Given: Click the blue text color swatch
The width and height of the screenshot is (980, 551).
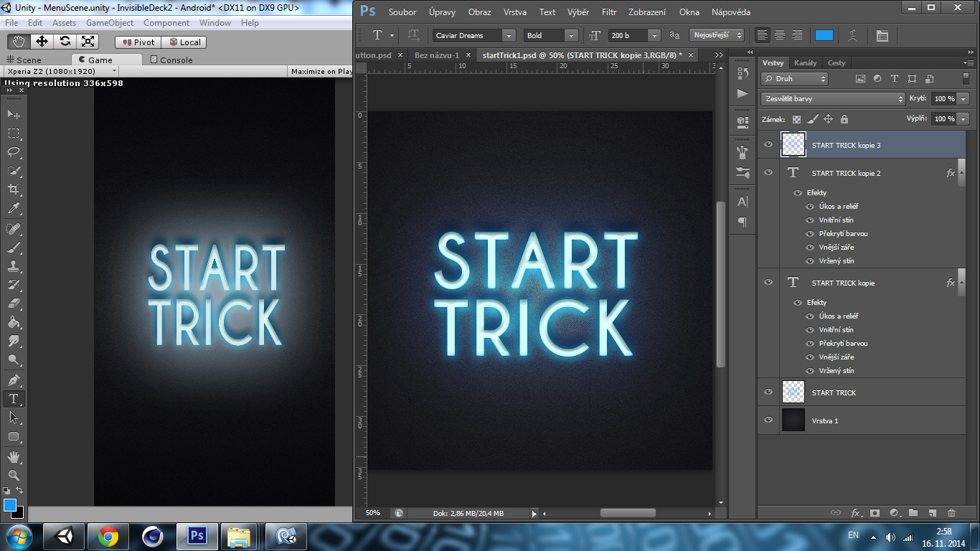Looking at the screenshot, I should pos(824,35).
